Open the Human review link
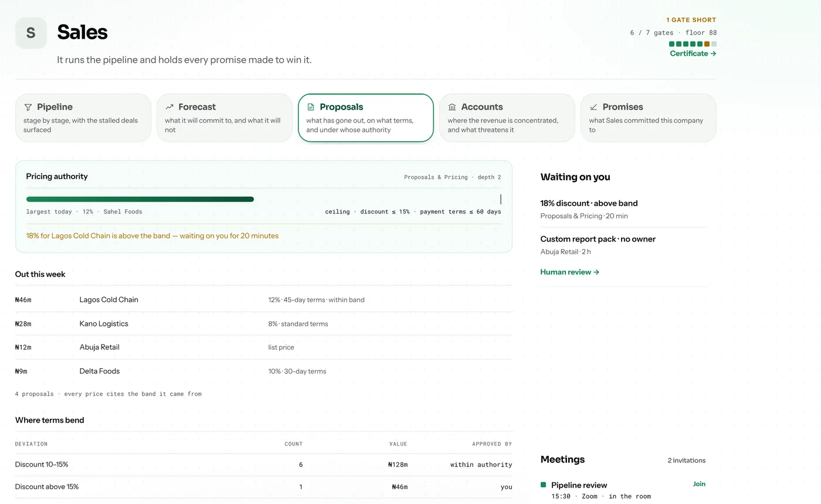Image resolution: width=821 pixels, height=504 pixels. (x=570, y=272)
